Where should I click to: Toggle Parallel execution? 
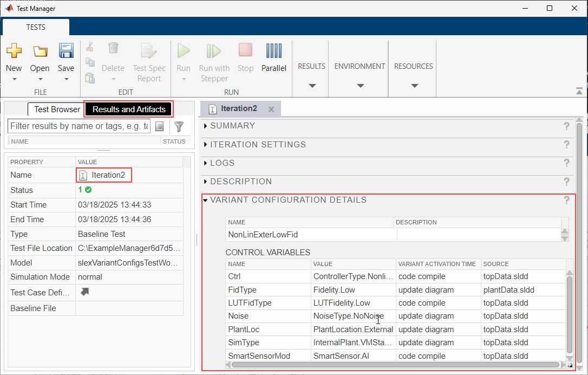274,57
